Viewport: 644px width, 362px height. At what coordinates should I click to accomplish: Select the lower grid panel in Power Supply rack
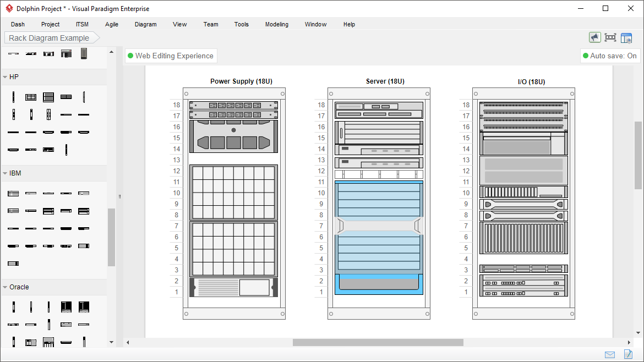pyautogui.click(x=233, y=249)
